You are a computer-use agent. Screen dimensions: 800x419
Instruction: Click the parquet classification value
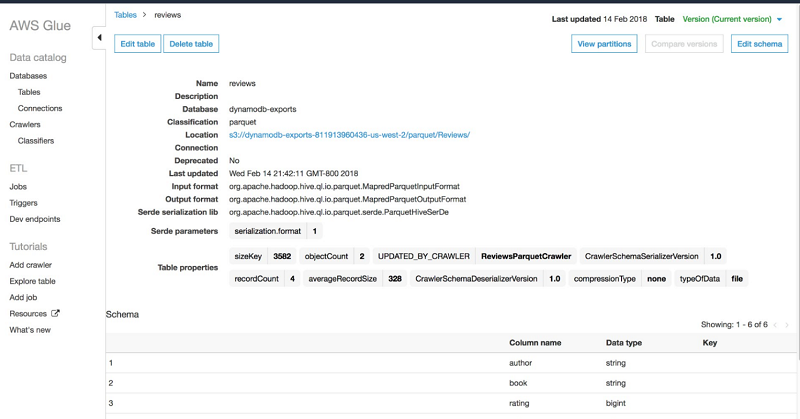point(242,122)
